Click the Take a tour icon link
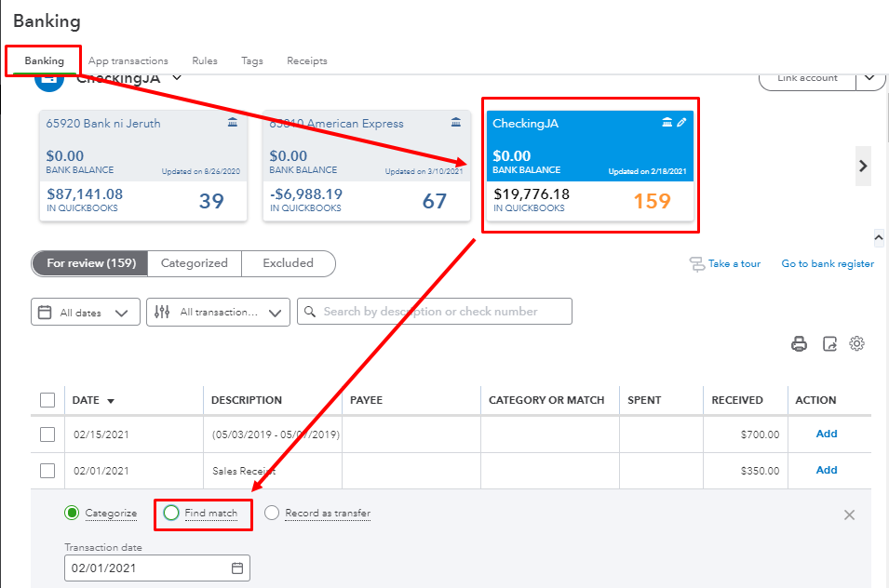This screenshot has width=889, height=588. pyautogui.click(x=697, y=264)
